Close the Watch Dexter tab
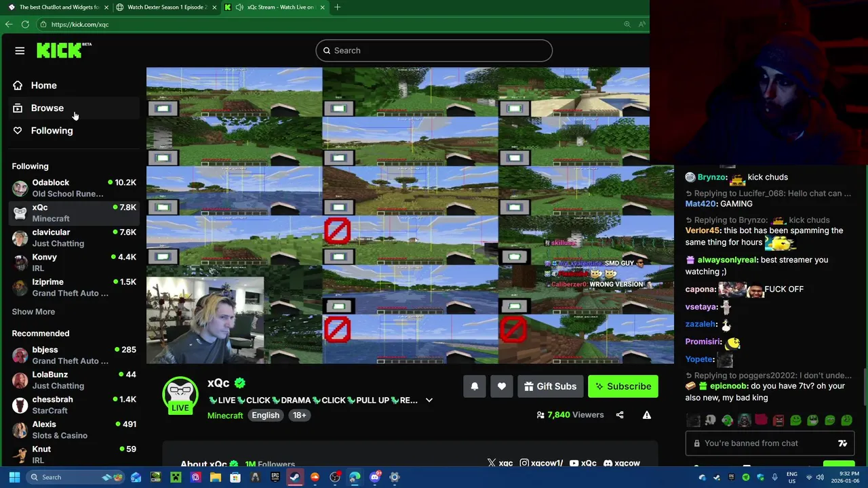868x488 pixels. click(214, 7)
